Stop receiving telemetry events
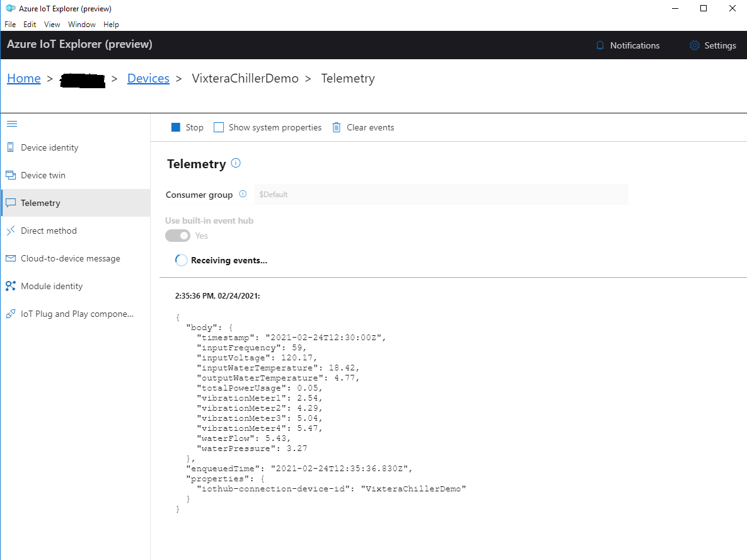 tap(187, 127)
